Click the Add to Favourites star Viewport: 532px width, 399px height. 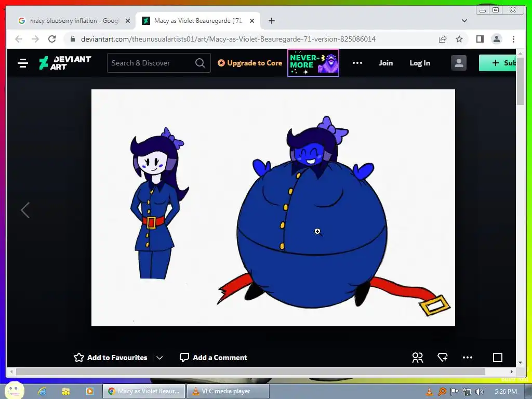pyautogui.click(x=79, y=357)
